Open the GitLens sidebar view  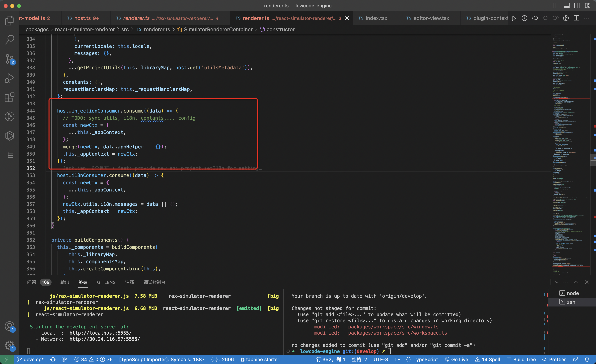pyautogui.click(x=10, y=116)
